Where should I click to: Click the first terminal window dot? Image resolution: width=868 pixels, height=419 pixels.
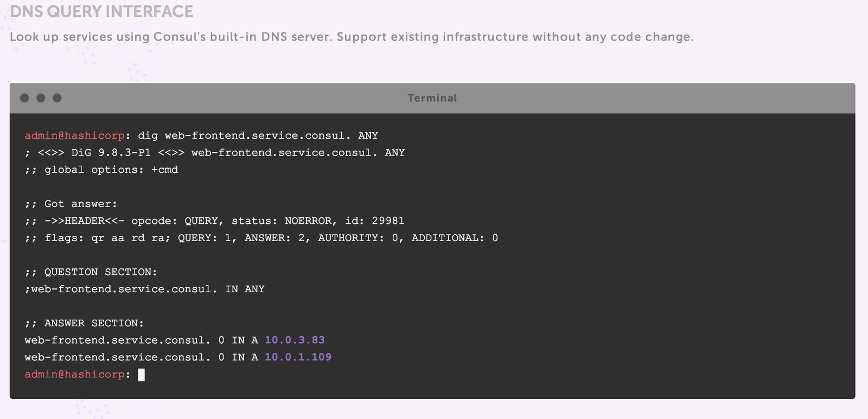point(24,98)
